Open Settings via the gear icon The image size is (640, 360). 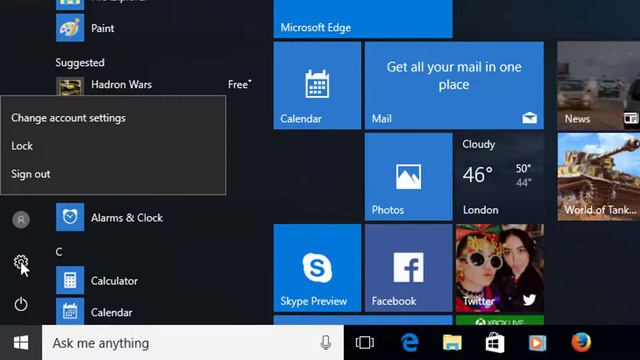(21, 262)
